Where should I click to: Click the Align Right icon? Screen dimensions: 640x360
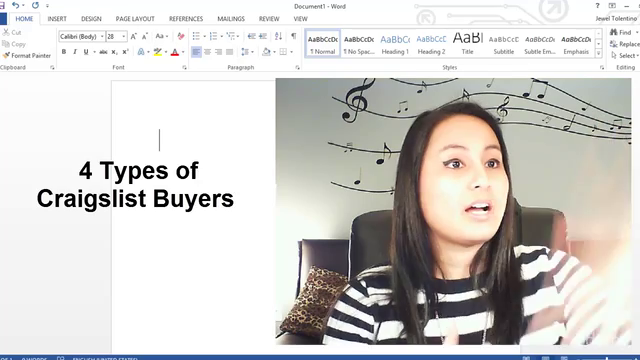click(218, 52)
